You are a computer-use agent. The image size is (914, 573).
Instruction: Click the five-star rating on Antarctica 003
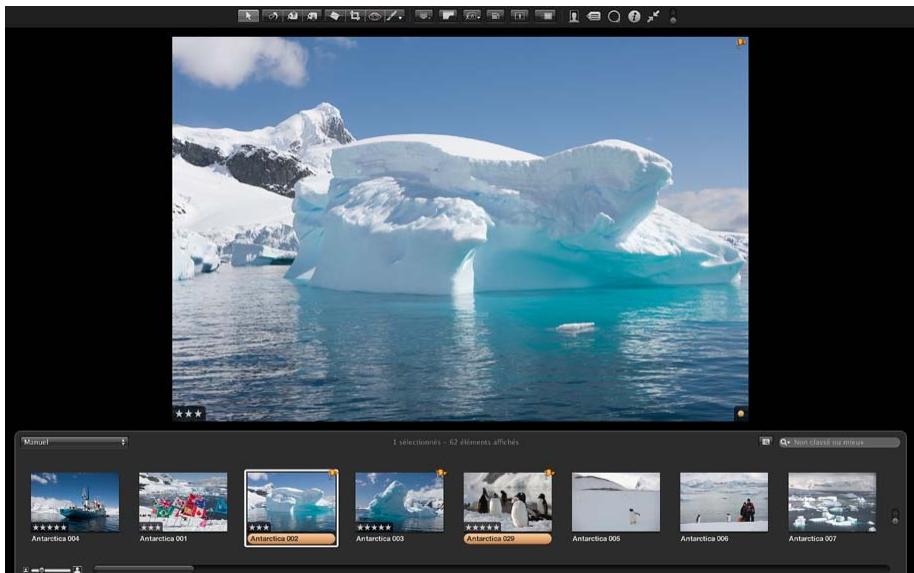tap(374, 528)
